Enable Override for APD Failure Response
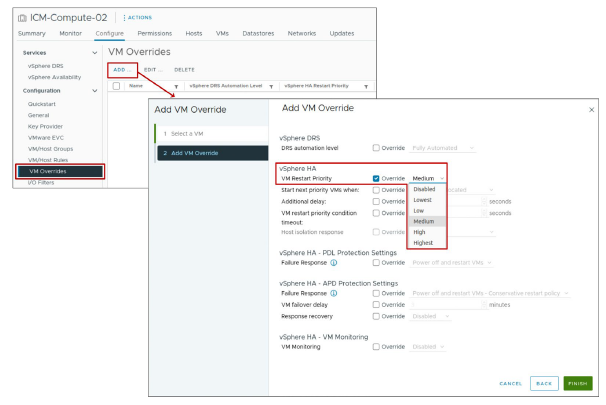Viewport: 606px width, 405px height. (x=376, y=293)
